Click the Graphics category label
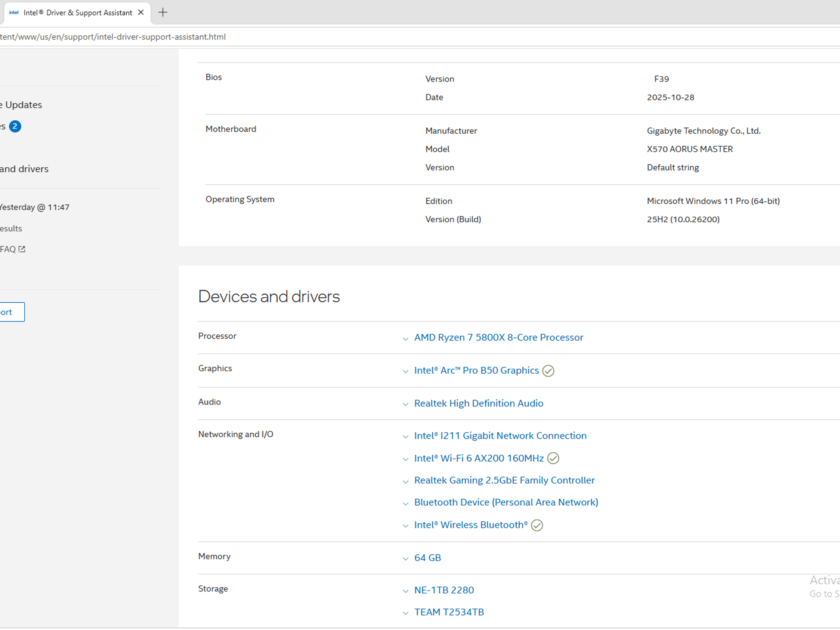This screenshot has width=840, height=630. (x=215, y=368)
